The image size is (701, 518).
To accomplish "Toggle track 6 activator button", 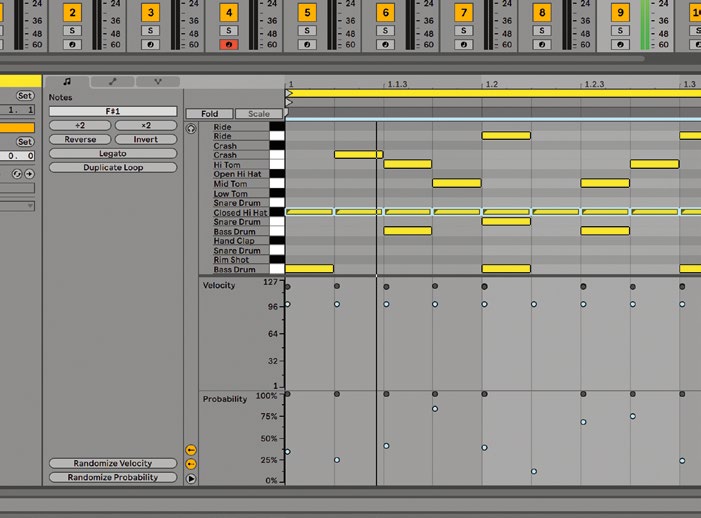I will [385, 13].
